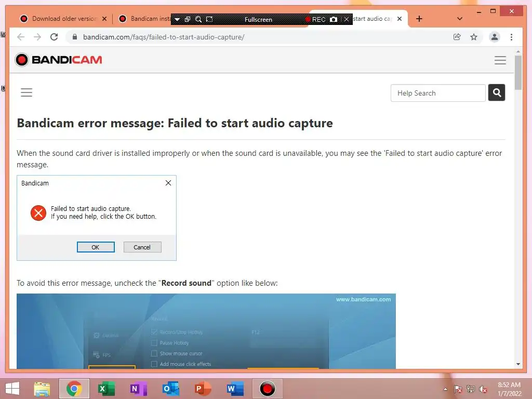
Task: Open the Chrome profile avatar
Action: click(495, 37)
